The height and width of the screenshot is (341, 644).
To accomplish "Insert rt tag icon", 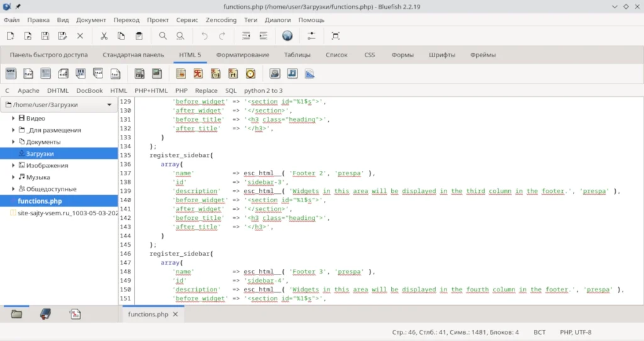I will point(233,73).
